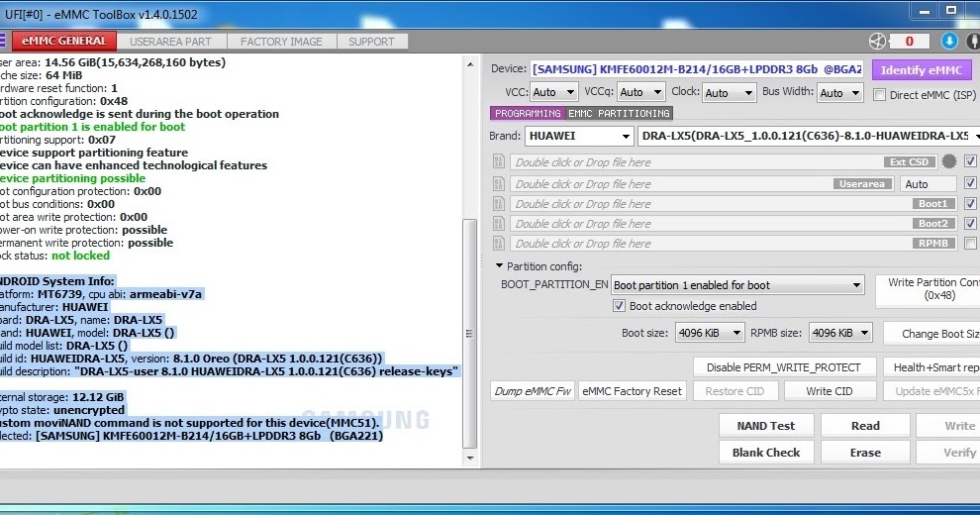Open the RPMB size dropdown
980x515 pixels.
click(x=840, y=333)
